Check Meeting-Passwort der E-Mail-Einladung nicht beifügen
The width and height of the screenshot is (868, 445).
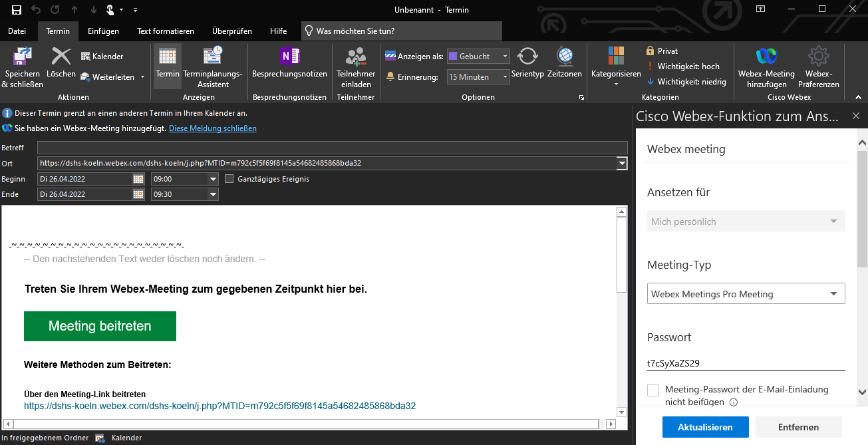coord(653,390)
